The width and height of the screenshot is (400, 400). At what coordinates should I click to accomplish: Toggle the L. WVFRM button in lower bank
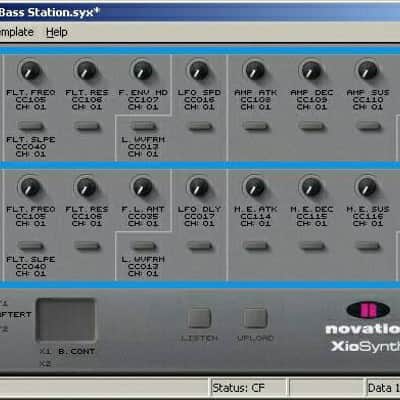click(143, 246)
